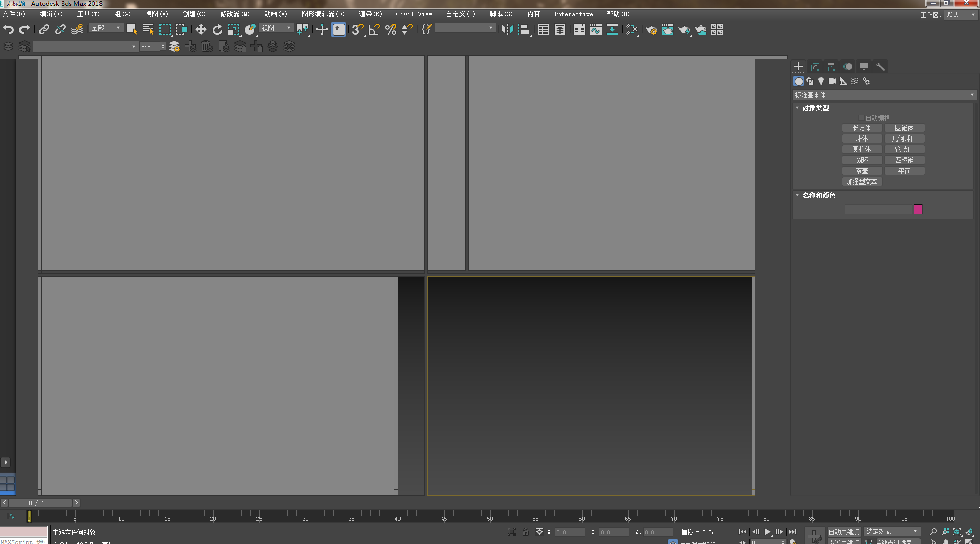Screen dimensions: 980x544
Task: Switch to the Utilities wrench panel tab
Action: click(x=881, y=67)
